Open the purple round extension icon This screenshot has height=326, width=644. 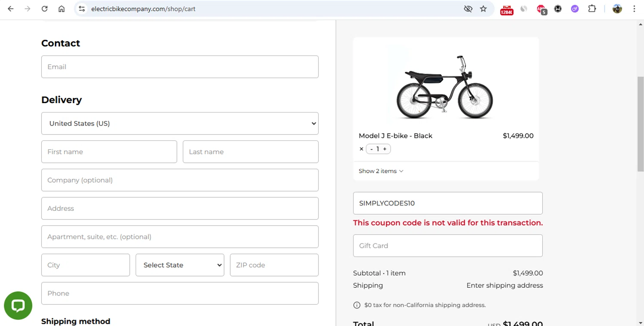(x=575, y=9)
